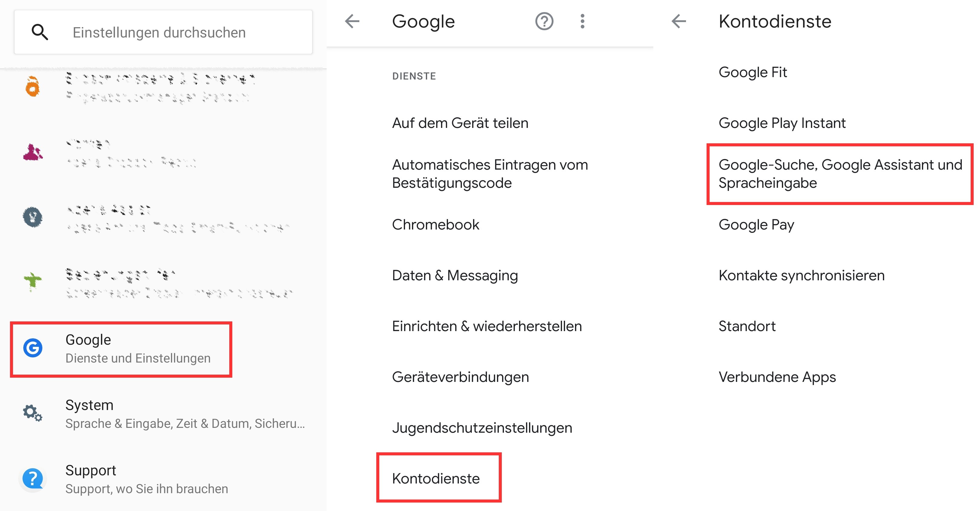The image size is (980, 511).
Task: Open Daten & Messaging
Action: click(x=490, y=275)
